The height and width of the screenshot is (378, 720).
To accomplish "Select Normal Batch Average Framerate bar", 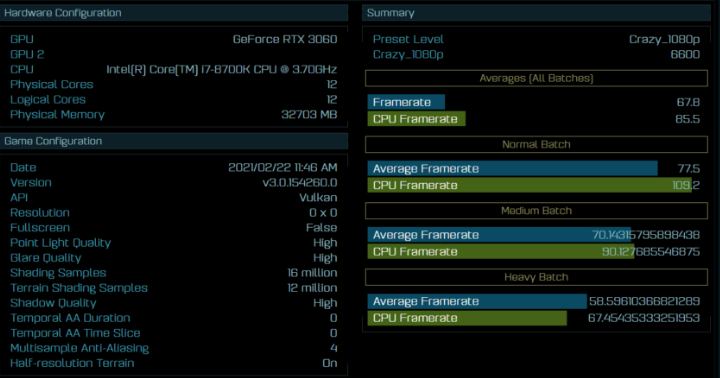I will pyautogui.click(x=512, y=169).
